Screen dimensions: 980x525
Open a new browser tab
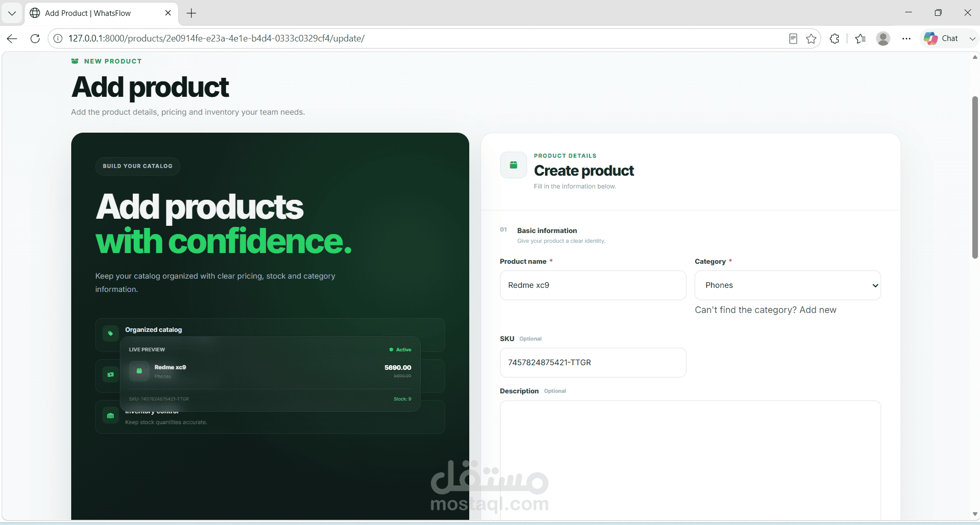pos(192,13)
